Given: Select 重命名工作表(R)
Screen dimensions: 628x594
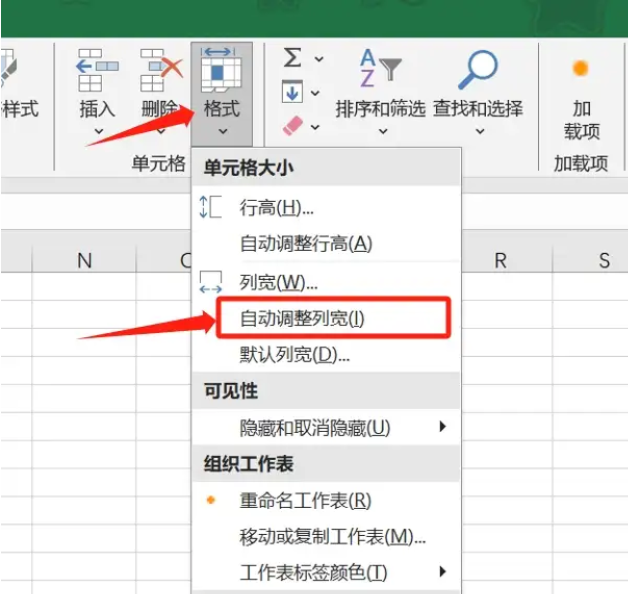Looking at the screenshot, I should click(326, 500).
